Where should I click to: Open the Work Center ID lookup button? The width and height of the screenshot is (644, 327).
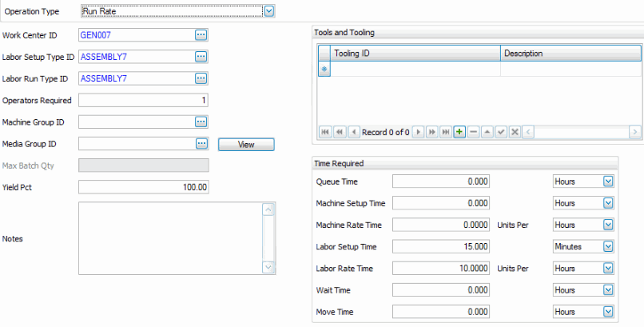[x=201, y=35]
